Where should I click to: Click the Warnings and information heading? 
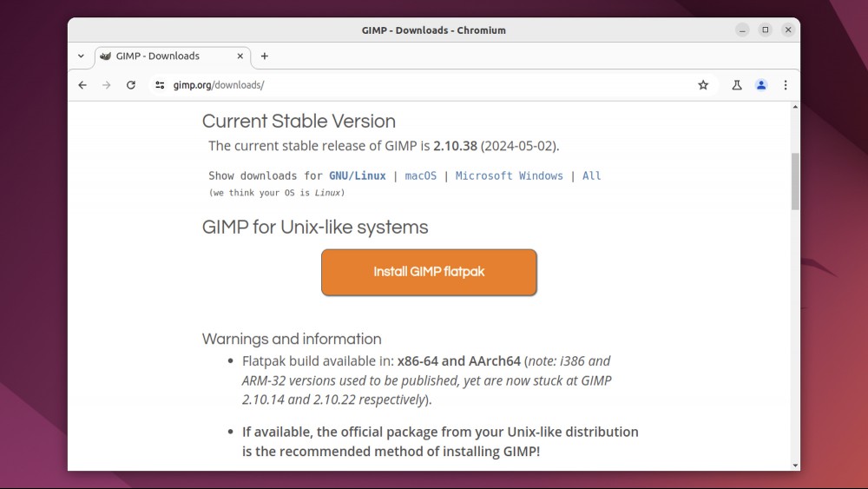292,339
